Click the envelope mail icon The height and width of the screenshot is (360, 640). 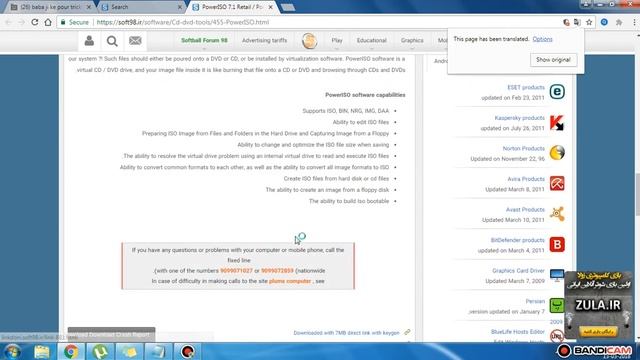(x=135, y=40)
